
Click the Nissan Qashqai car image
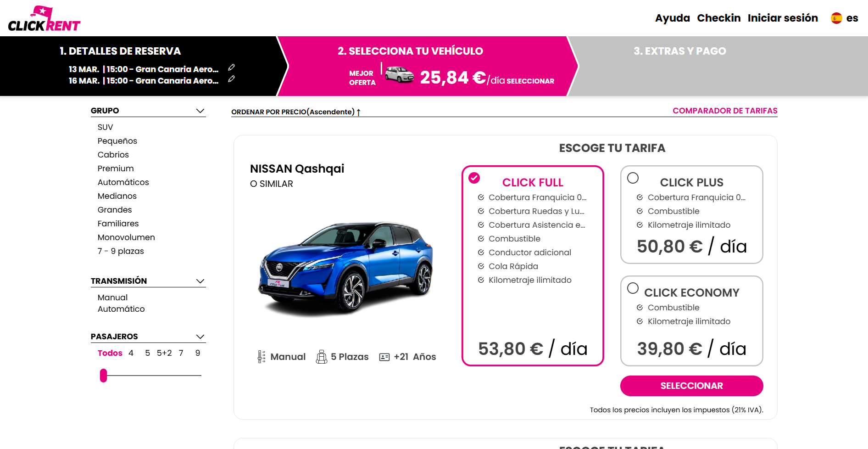346,269
